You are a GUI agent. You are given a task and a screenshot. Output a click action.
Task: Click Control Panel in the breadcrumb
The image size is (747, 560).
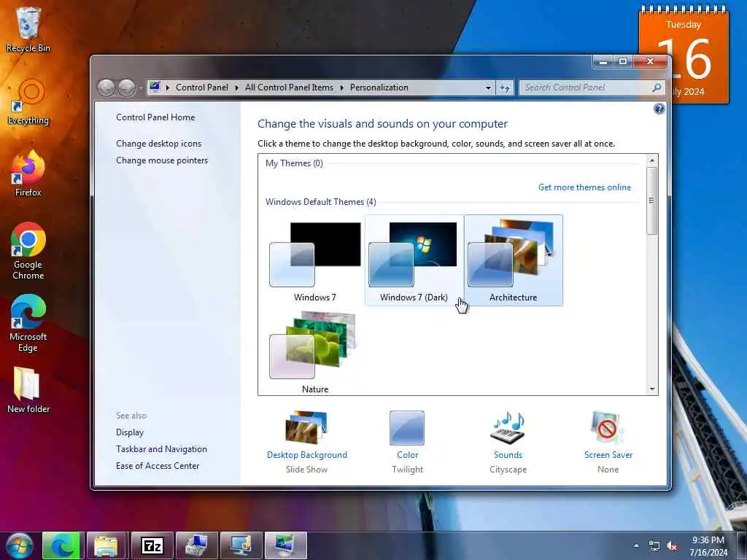point(202,87)
